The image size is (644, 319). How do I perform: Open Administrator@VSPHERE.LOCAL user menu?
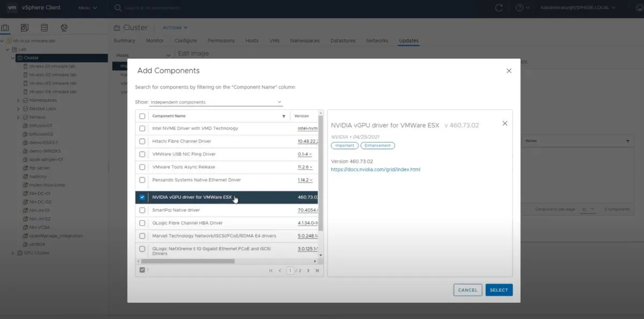[x=578, y=8]
